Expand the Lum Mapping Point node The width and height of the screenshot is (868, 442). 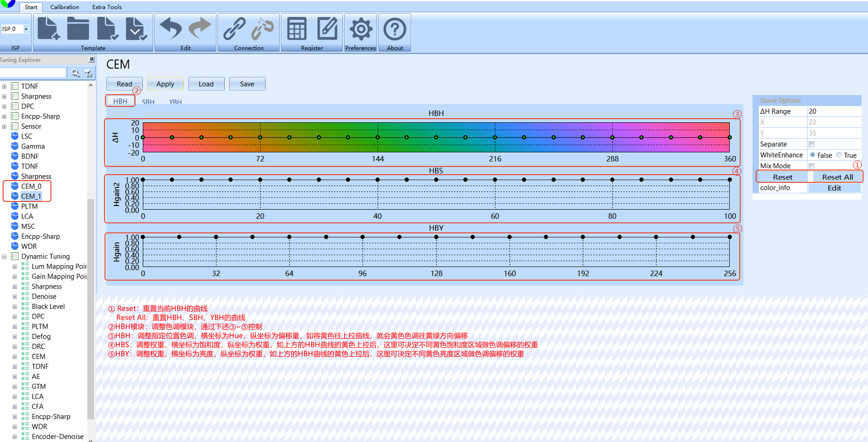15,266
